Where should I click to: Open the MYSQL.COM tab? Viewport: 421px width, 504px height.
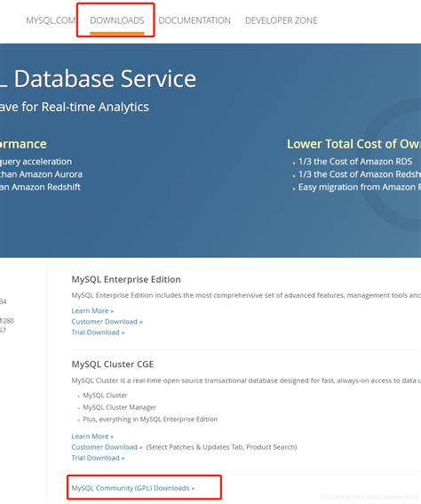tap(51, 20)
